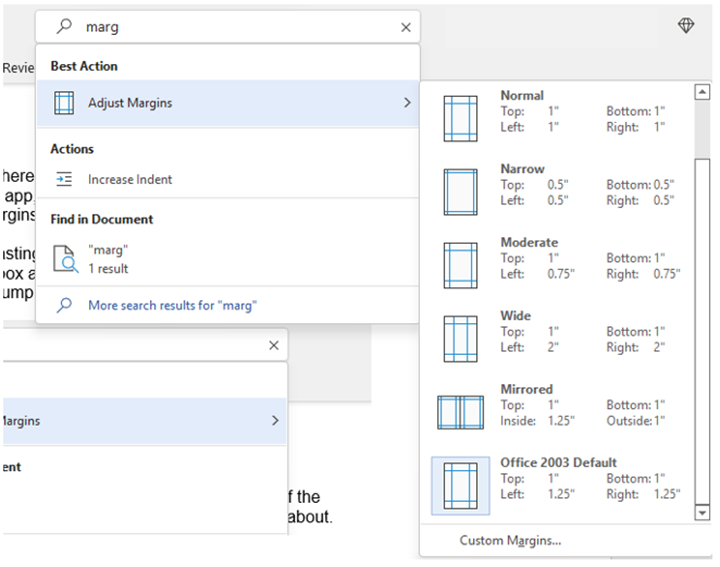The width and height of the screenshot is (720, 567).
Task: Expand the lower Margins entry chevron
Action: click(x=275, y=422)
